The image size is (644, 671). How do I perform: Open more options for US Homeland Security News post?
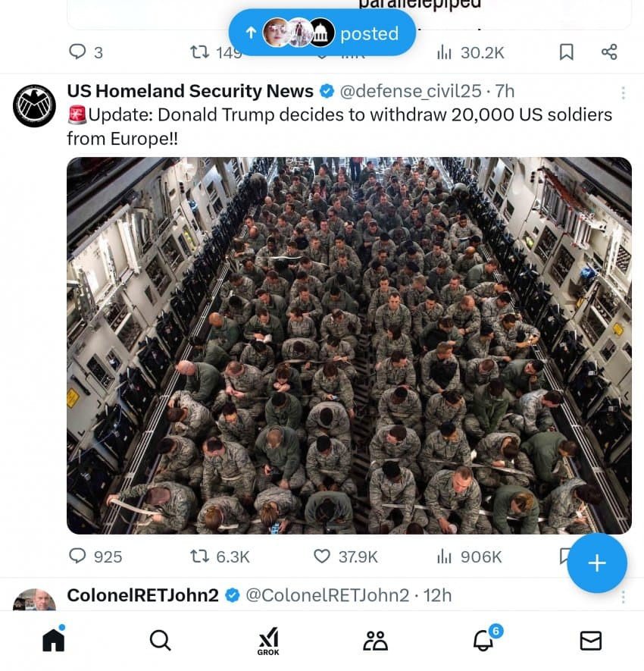(623, 92)
